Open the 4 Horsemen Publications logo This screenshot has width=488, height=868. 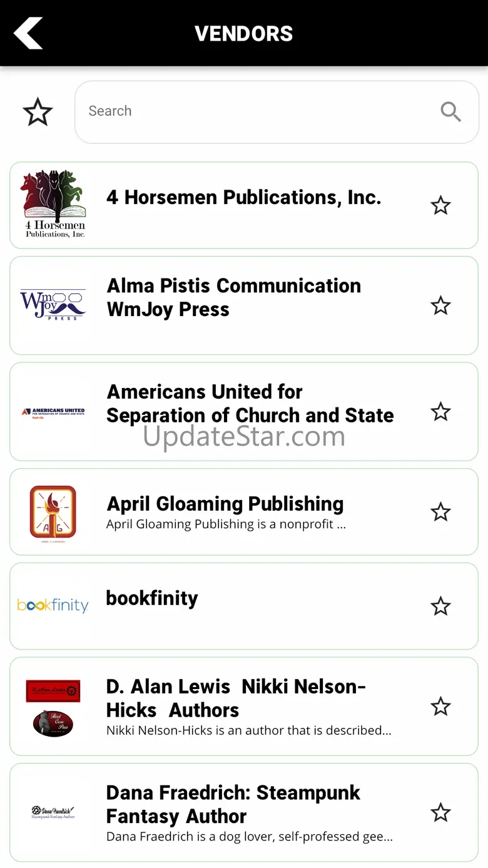[54, 205]
